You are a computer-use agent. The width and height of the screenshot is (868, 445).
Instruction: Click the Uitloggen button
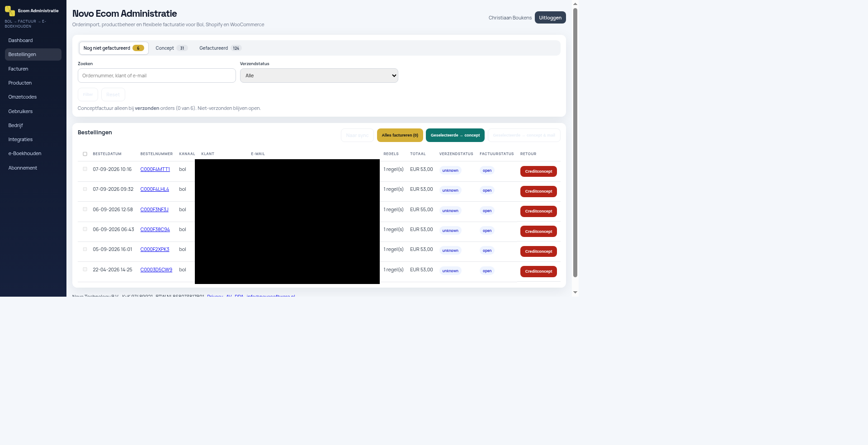click(550, 18)
